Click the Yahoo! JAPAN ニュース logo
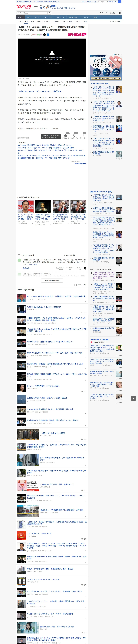The image size is (138, 644). [x=27, y=7]
